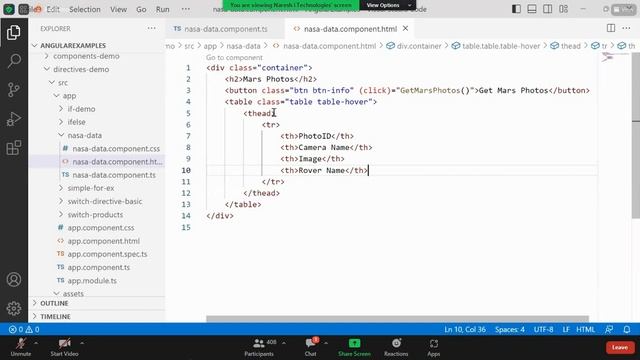The image size is (640, 360).
Task: Open editor More Actions ellipsis
Action: (x=626, y=28)
